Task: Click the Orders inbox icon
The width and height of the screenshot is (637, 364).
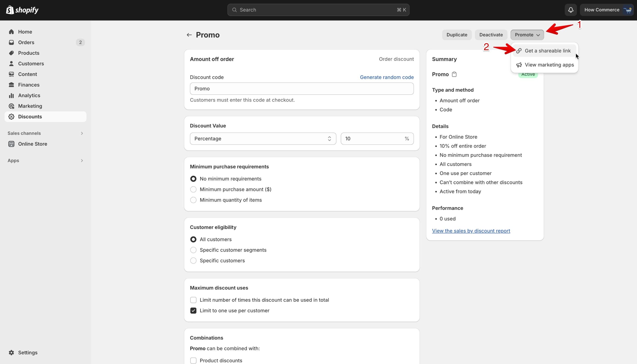Action: pos(11,42)
